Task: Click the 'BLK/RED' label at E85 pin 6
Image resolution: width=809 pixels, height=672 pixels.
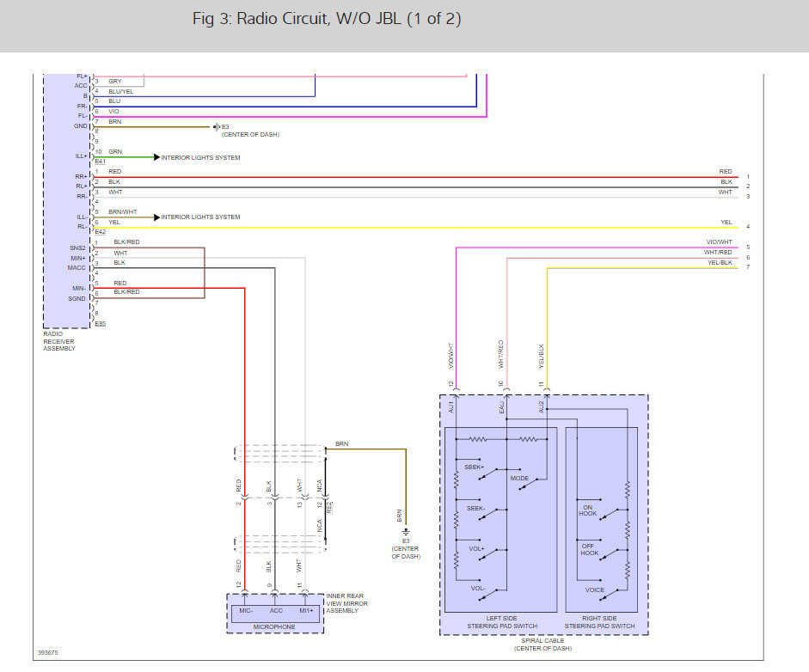Action: click(x=126, y=292)
